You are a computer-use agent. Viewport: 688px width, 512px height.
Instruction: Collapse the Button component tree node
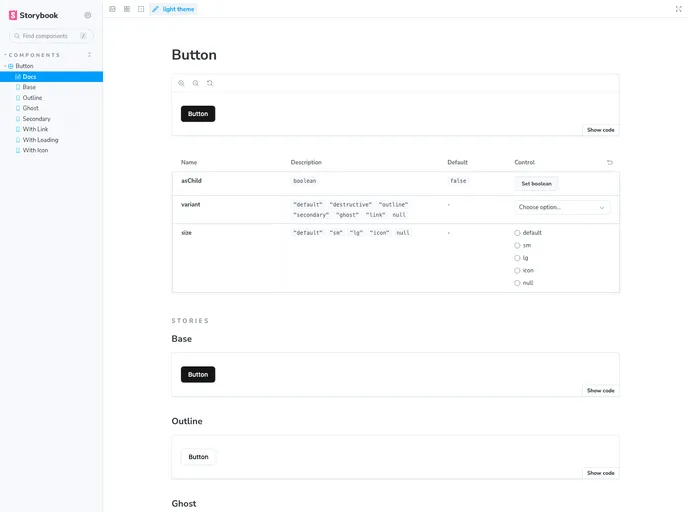coord(5,66)
